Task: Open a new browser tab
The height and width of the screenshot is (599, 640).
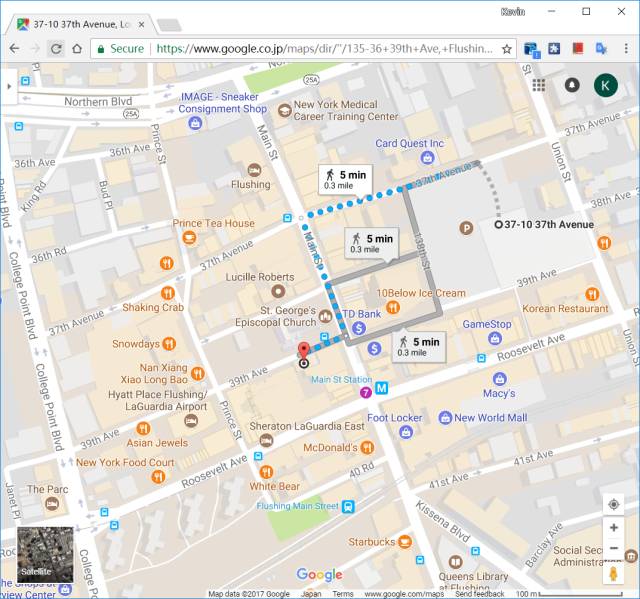Action: click(169, 25)
